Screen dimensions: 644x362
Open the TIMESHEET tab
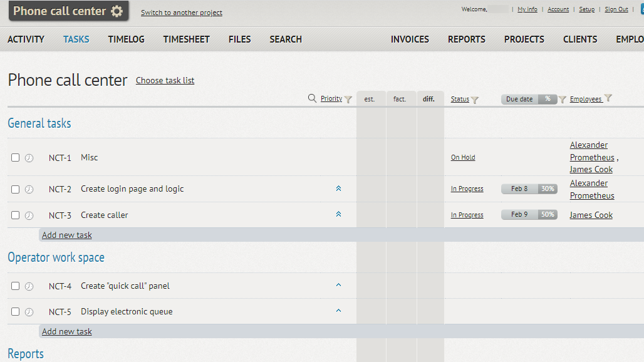tap(187, 39)
